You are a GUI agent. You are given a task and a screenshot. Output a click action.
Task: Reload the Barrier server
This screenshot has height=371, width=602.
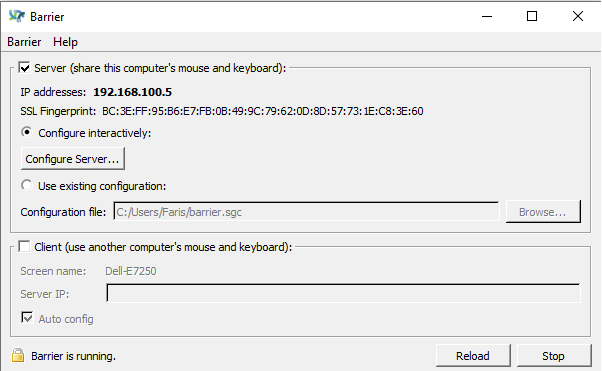pos(473,356)
